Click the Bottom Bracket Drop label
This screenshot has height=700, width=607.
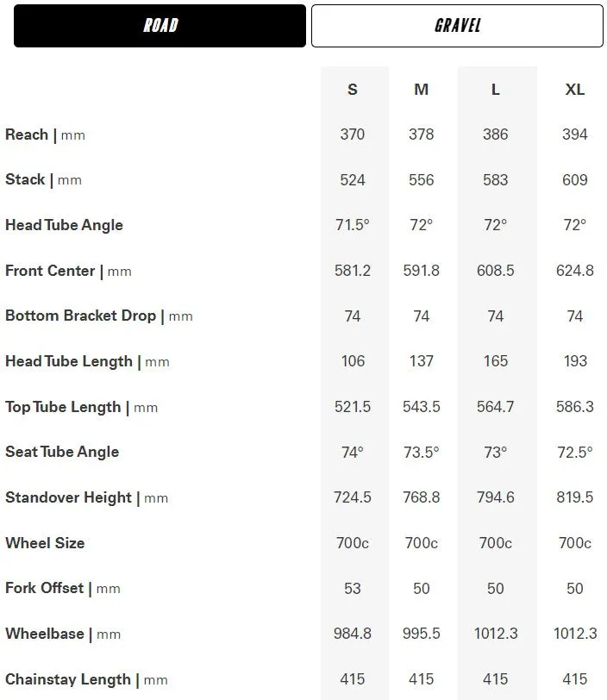pos(99,316)
